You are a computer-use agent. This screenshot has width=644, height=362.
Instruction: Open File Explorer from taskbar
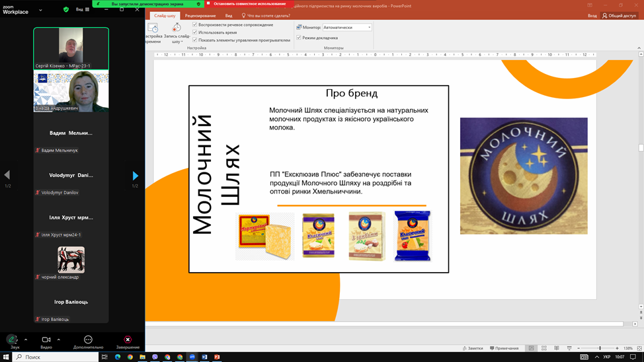[143, 357]
